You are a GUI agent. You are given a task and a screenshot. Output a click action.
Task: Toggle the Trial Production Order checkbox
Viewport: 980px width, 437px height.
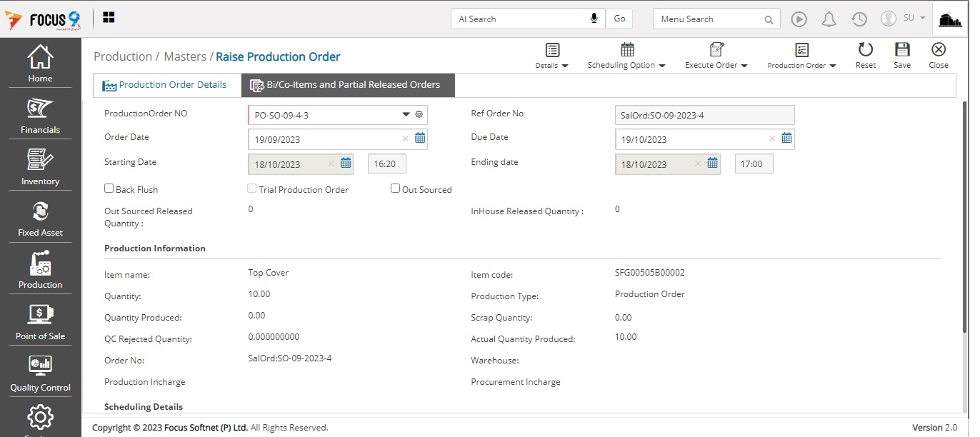point(252,189)
